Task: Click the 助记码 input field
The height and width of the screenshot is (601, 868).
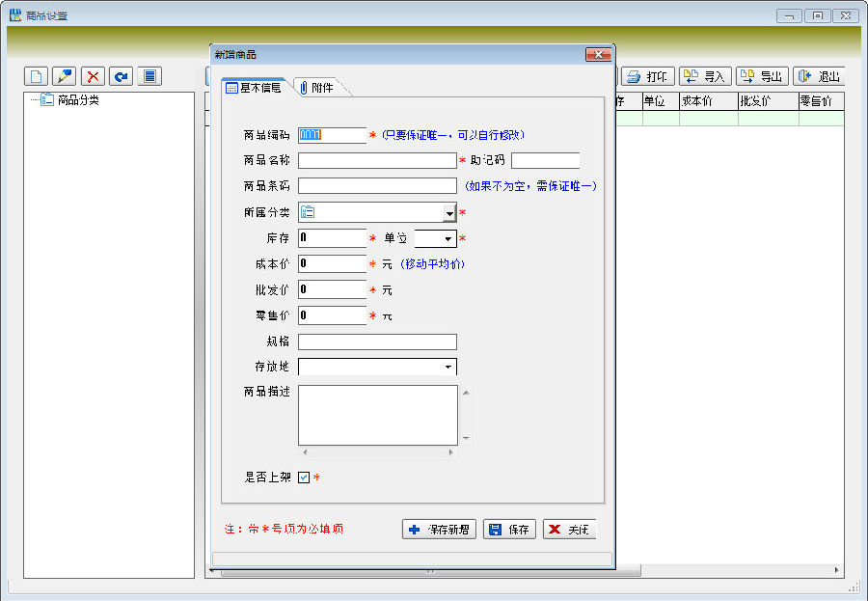Action: [545, 160]
